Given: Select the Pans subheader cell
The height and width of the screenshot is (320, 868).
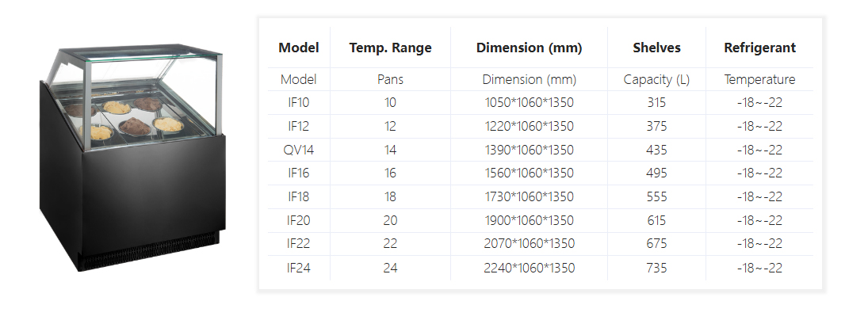Looking at the screenshot, I should (390, 79).
